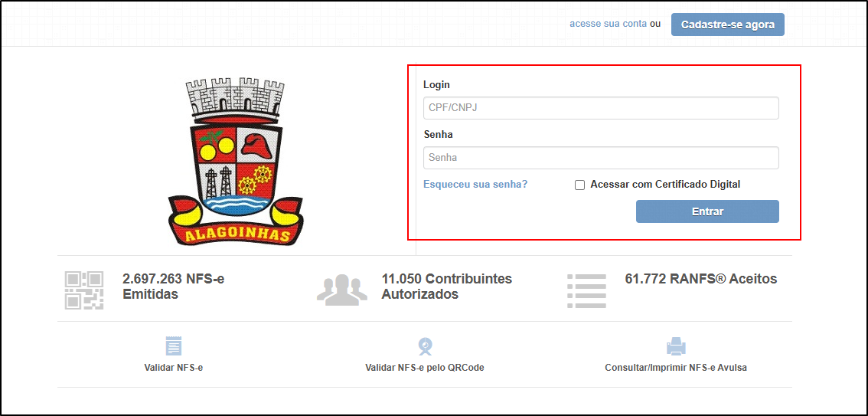Click the 2.697.263 NFS-e Emitidas text

(173, 287)
